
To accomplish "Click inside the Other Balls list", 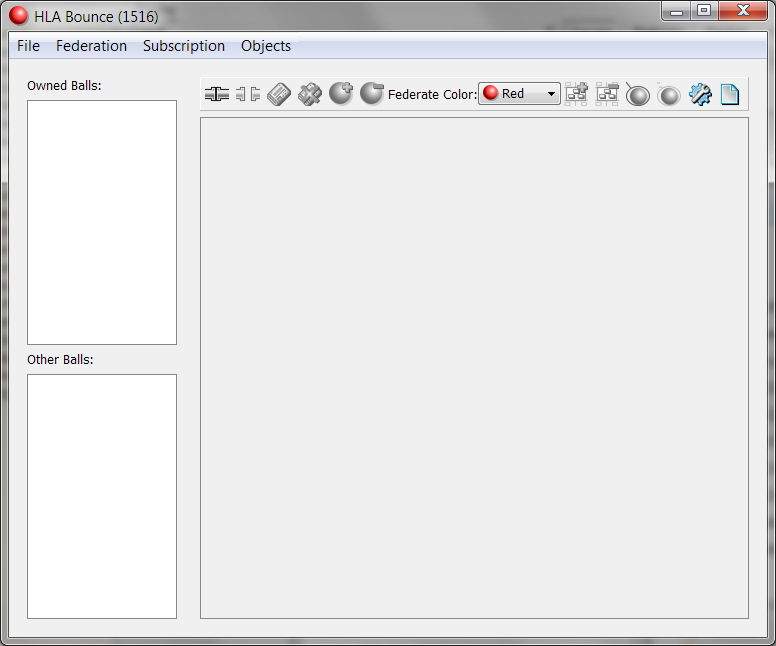I will point(102,496).
